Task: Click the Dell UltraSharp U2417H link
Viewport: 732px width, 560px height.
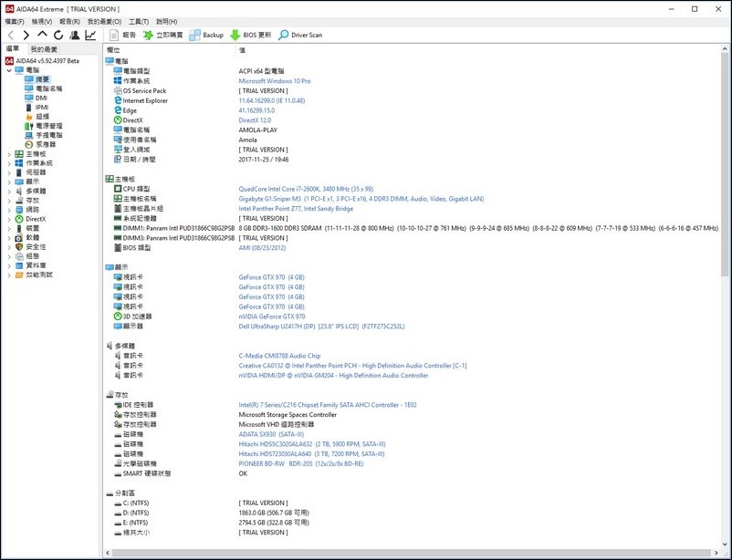Action: 321,327
